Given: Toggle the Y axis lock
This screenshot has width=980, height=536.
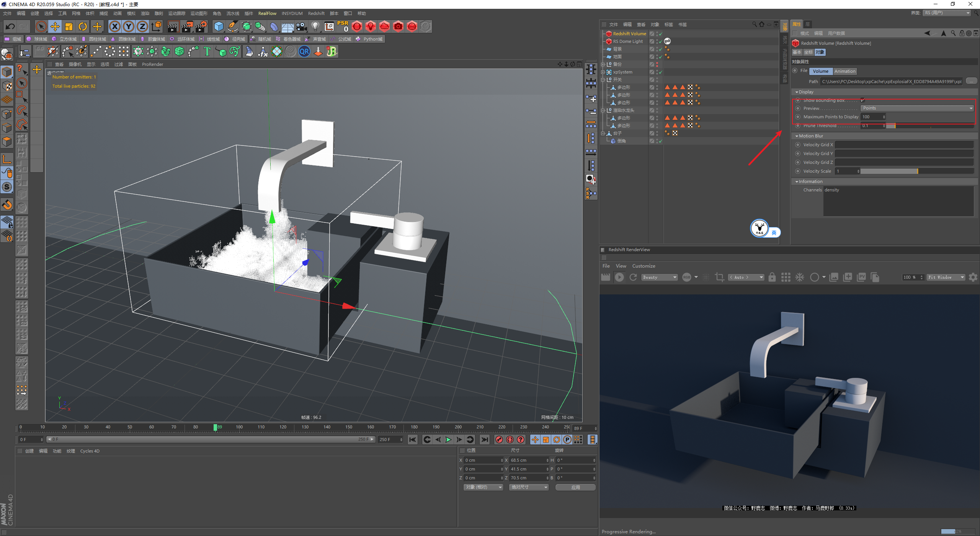Looking at the screenshot, I should 129,26.
